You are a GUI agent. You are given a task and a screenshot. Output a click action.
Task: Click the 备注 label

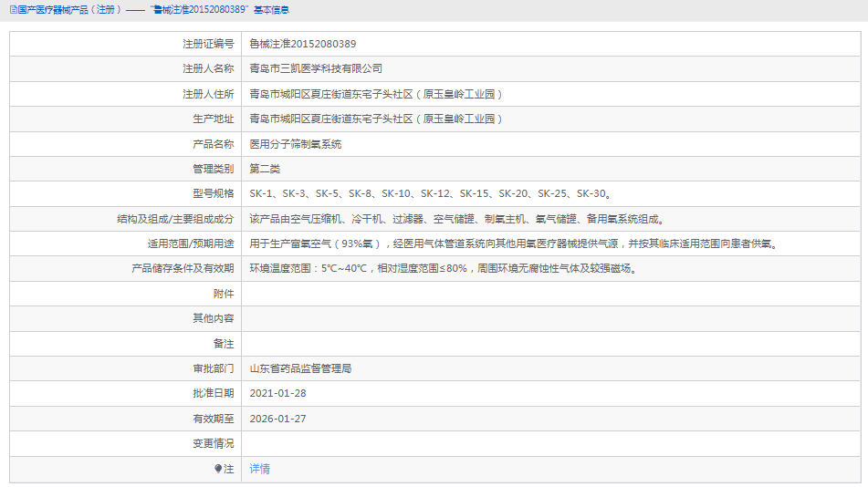tap(224, 344)
